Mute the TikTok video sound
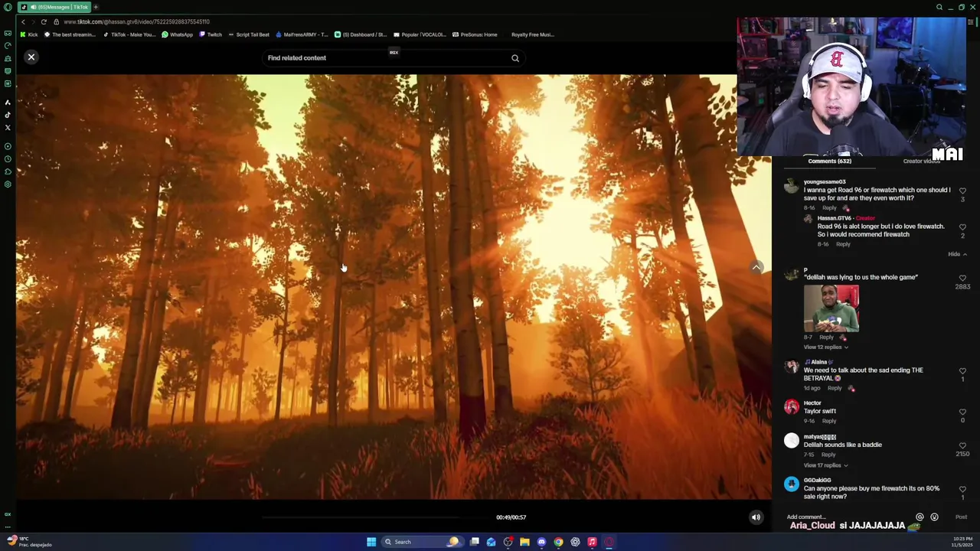This screenshot has width=980, height=551. pos(756,517)
